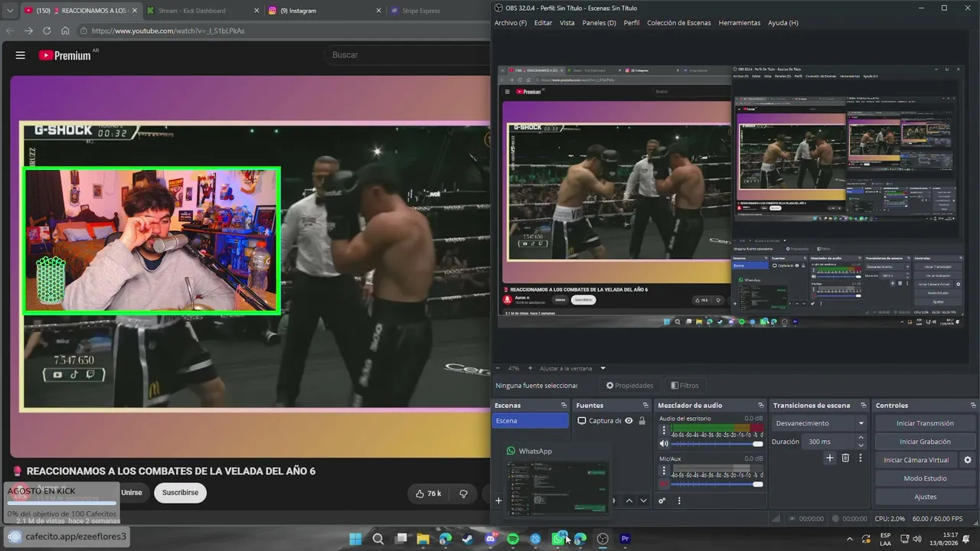Screen dimensions: 980x551
Task: Open Ayuda menu in OBS
Action: (x=783, y=23)
